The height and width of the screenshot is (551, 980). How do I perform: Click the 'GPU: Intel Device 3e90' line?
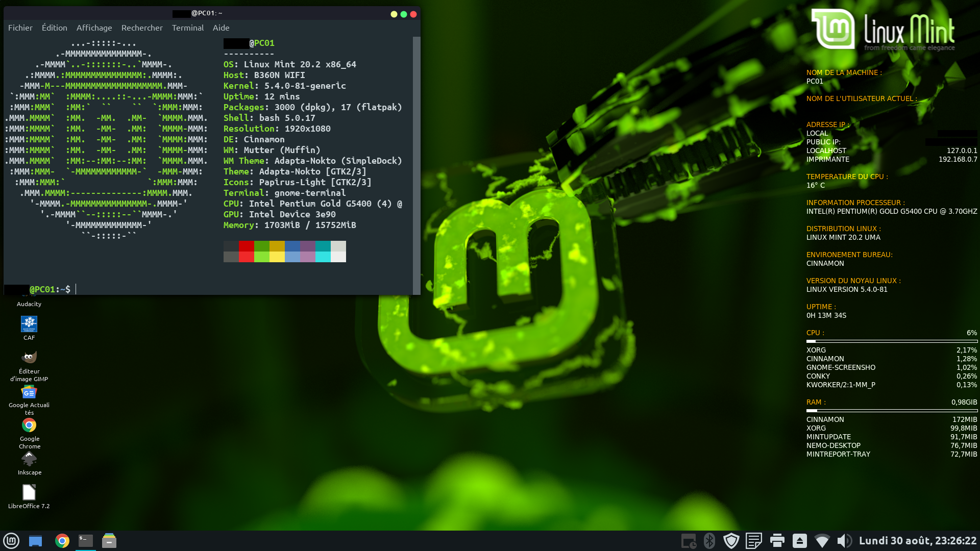coord(280,214)
